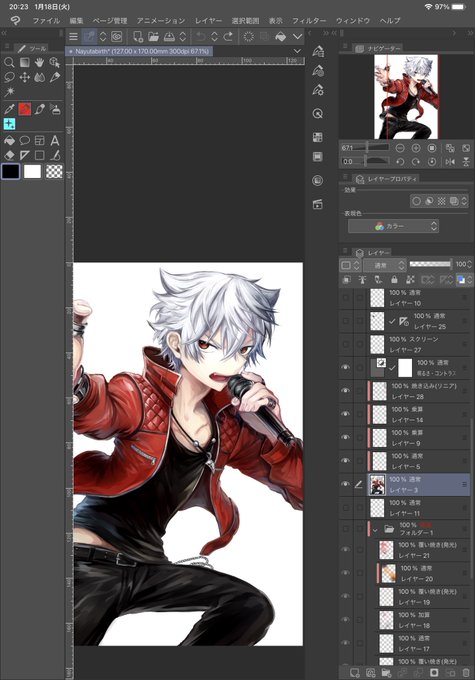Select the fill bucket tool

[9, 141]
